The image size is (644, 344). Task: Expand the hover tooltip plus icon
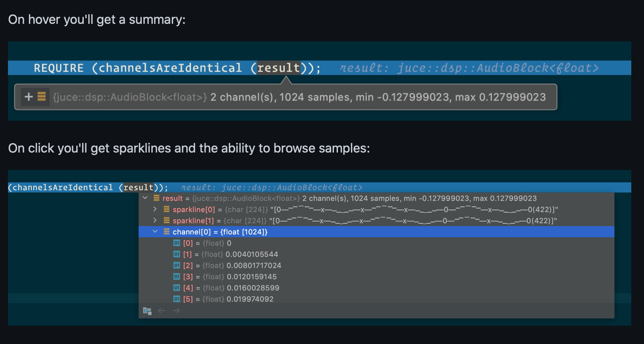coord(29,97)
